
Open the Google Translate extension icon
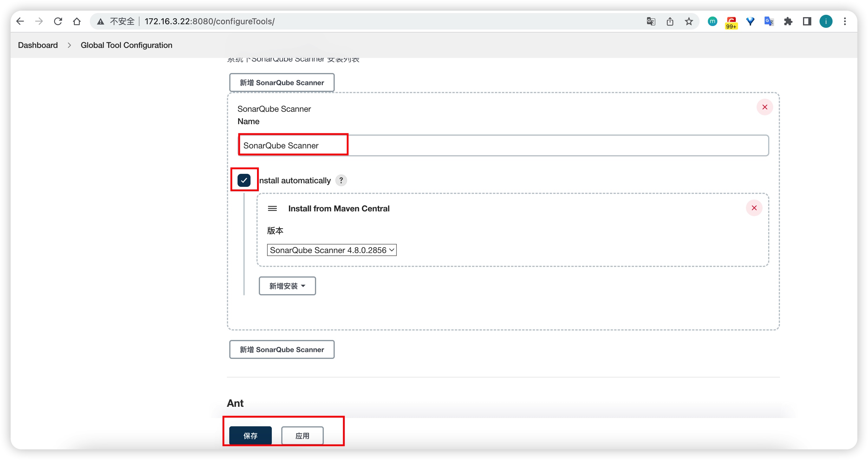tap(769, 21)
